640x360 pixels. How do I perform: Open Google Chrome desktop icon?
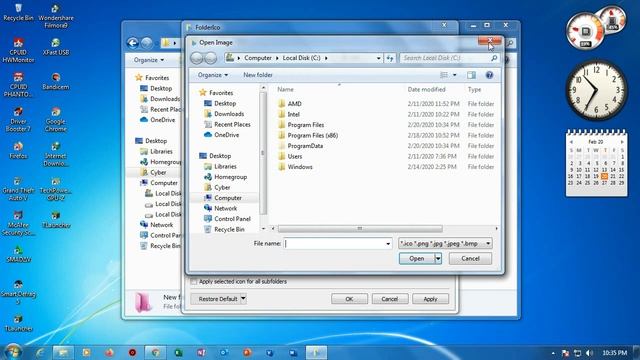56,119
